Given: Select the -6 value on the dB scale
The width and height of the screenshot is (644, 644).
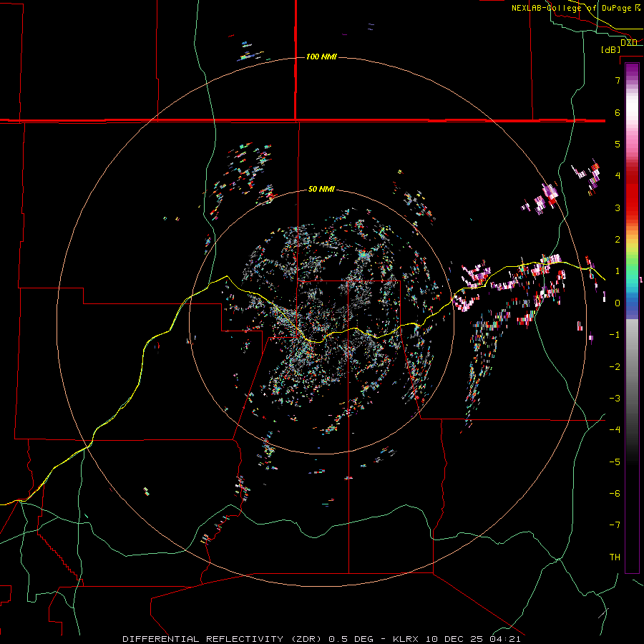Looking at the screenshot, I should pyautogui.click(x=615, y=494).
